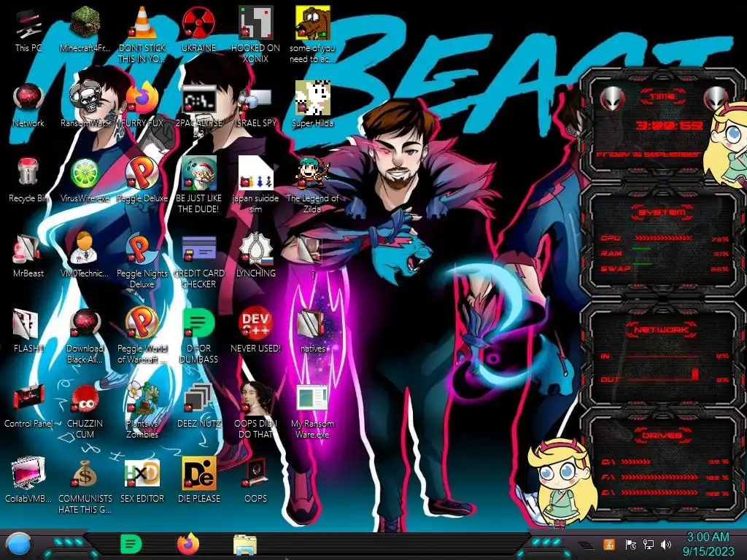Click the CPU usage bar in widget
This screenshot has height=560, width=747.
coord(663,238)
